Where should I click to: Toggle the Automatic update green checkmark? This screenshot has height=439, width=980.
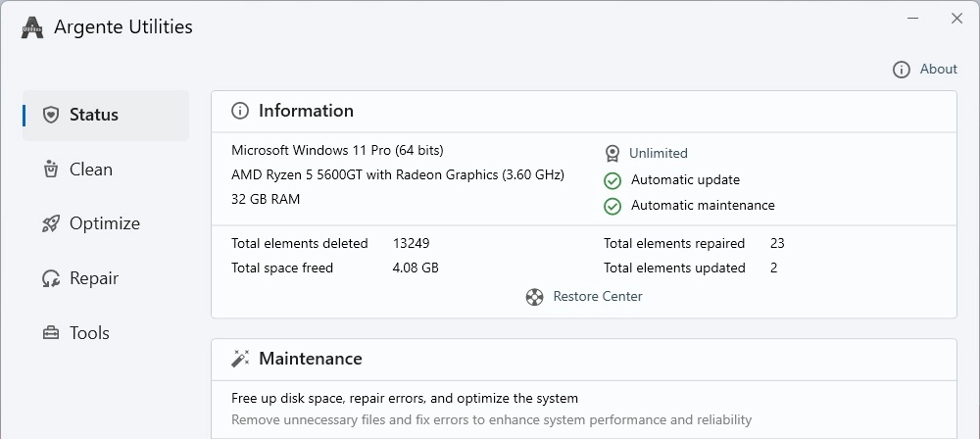[612, 180]
